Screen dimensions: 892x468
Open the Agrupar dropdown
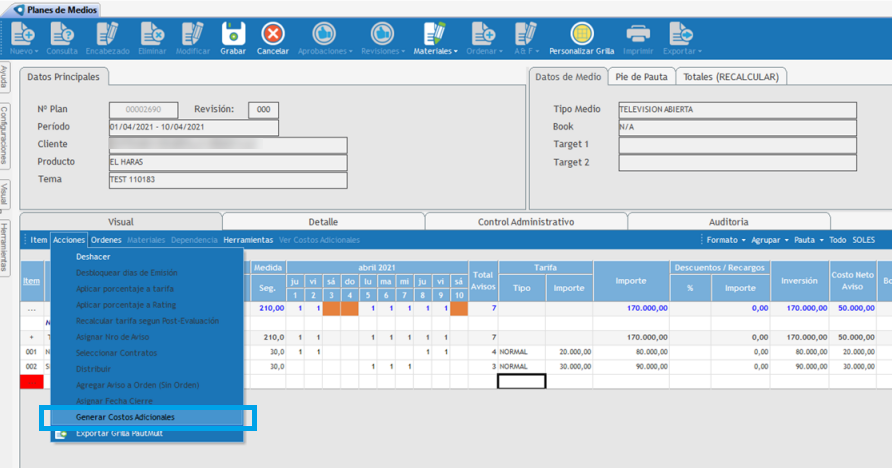tap(770, 240)
